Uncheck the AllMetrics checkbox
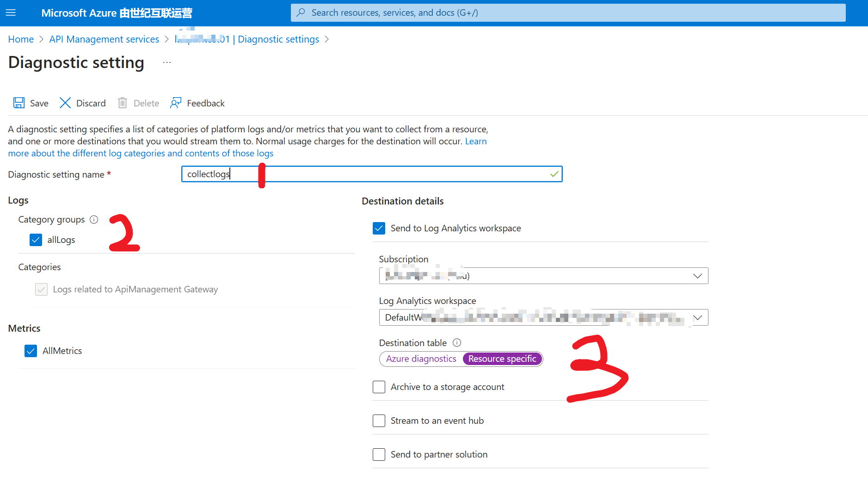 coord(31,351)
